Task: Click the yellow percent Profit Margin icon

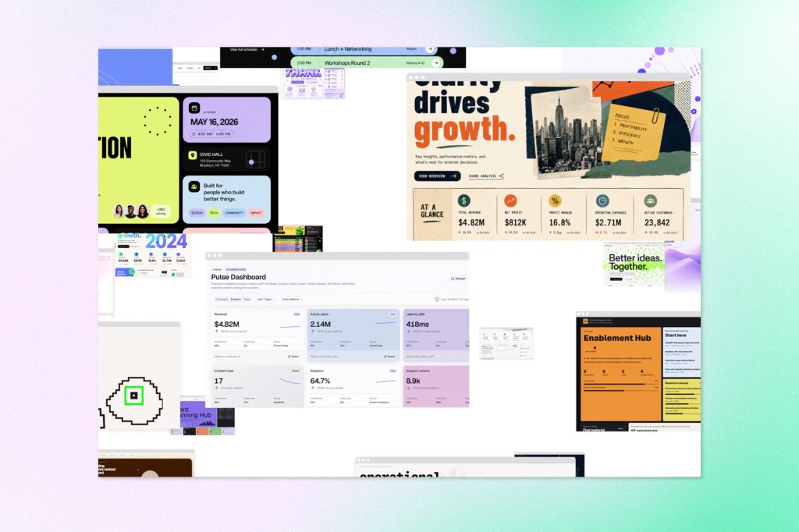Action: click(555, 200)
